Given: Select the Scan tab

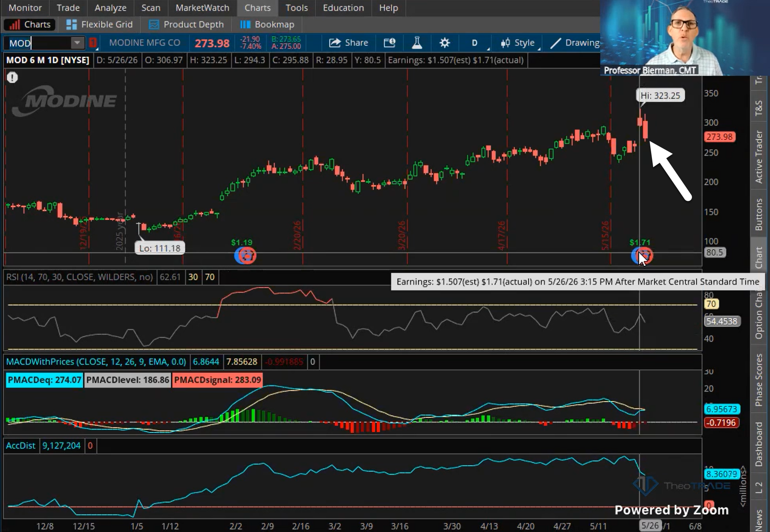Looking at the screenshot, I should pos(151,8).
